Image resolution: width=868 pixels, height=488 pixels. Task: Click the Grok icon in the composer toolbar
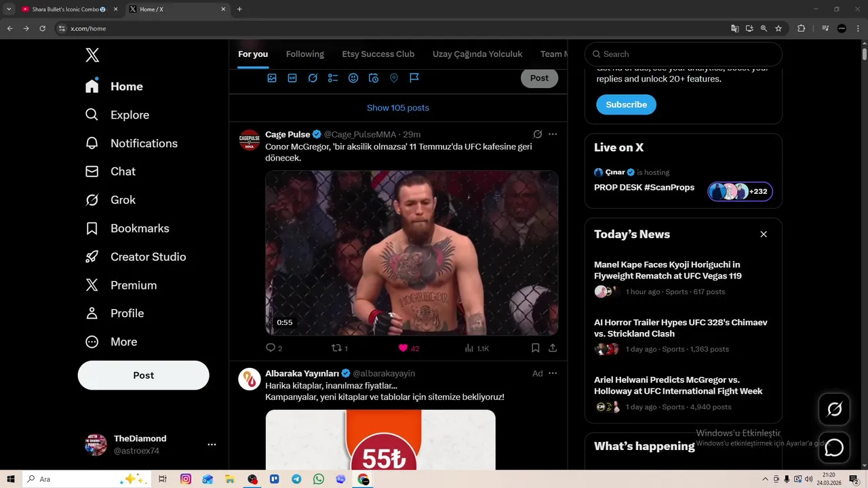point(313,78)
